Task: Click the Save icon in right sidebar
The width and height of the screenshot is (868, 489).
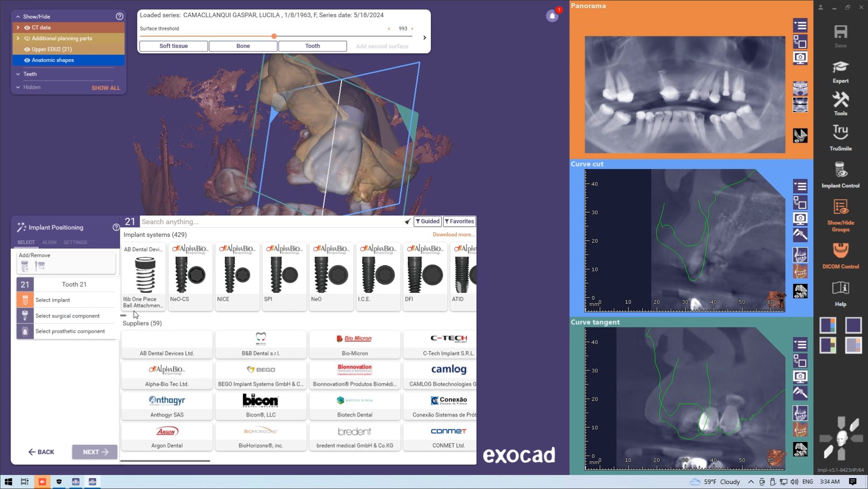Action: (x=840, y=36)
